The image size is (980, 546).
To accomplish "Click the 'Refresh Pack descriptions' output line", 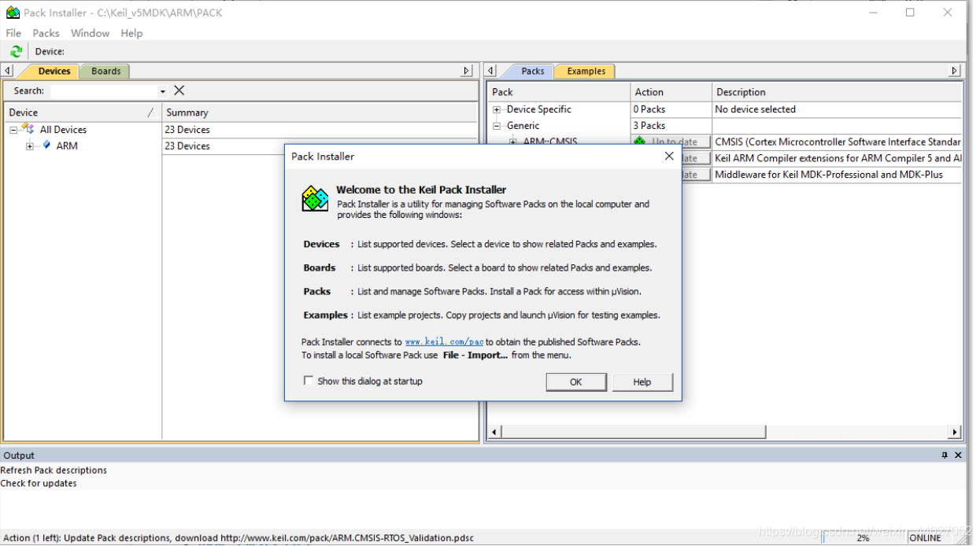I will click(x=54, y=470).
